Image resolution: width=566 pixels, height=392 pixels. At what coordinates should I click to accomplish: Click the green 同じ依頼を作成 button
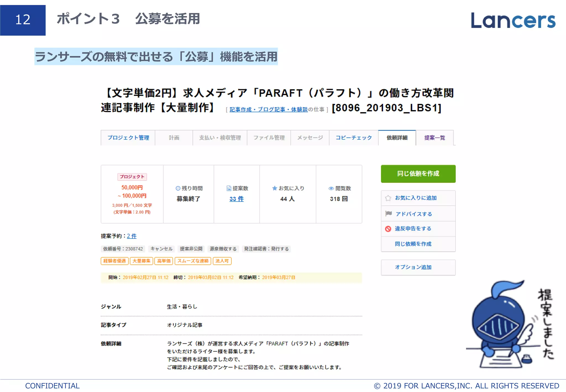[418, 174]
